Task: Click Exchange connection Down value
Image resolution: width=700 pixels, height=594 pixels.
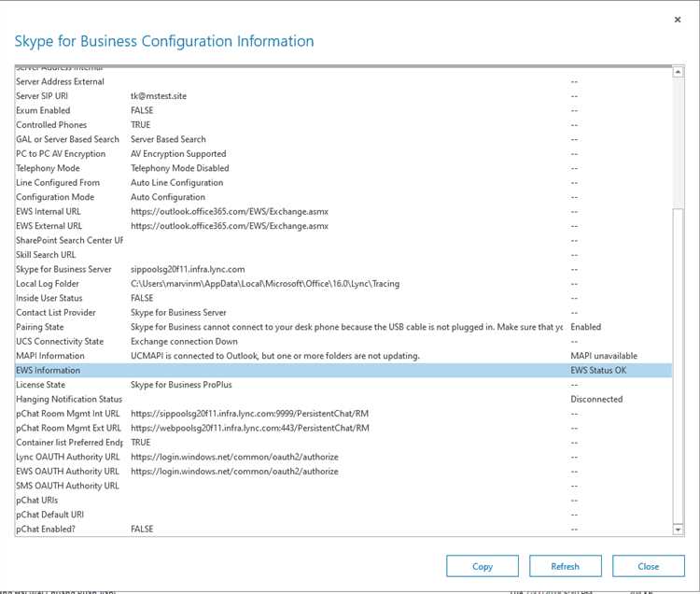Action: coord(184,341)
